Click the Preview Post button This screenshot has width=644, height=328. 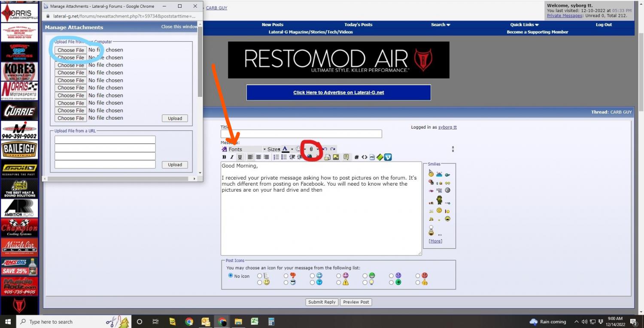click(x=356, y=302)
